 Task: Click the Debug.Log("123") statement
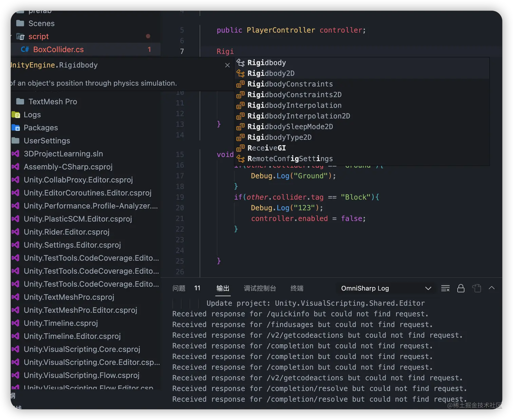tap(287, 208)
